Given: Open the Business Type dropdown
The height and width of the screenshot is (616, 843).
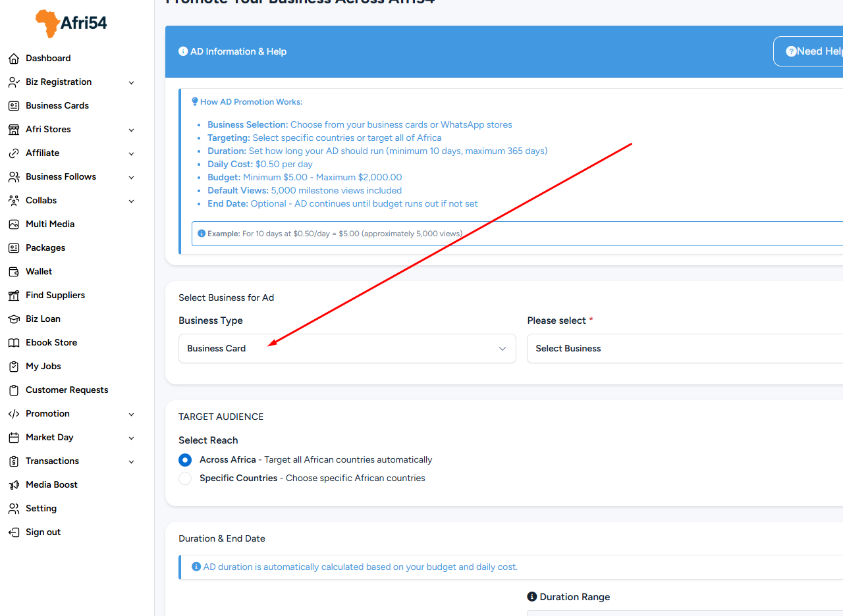Looking at the screenshot, I should 347,349.
